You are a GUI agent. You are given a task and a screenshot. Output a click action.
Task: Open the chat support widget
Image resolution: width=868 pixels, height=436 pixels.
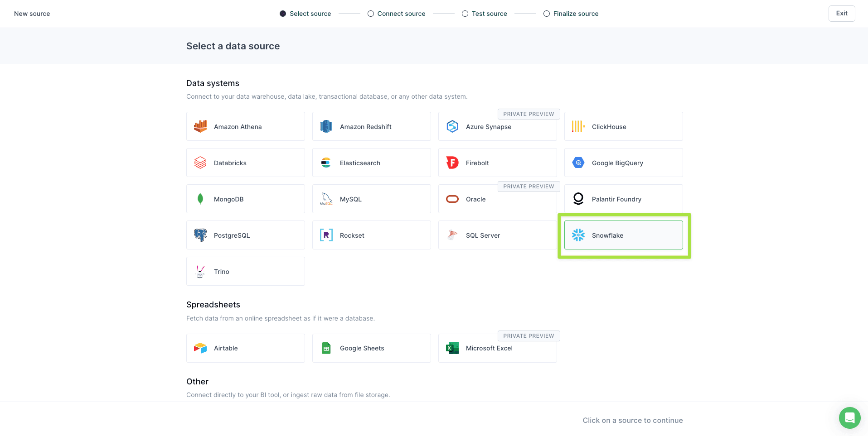click(849, 418)
